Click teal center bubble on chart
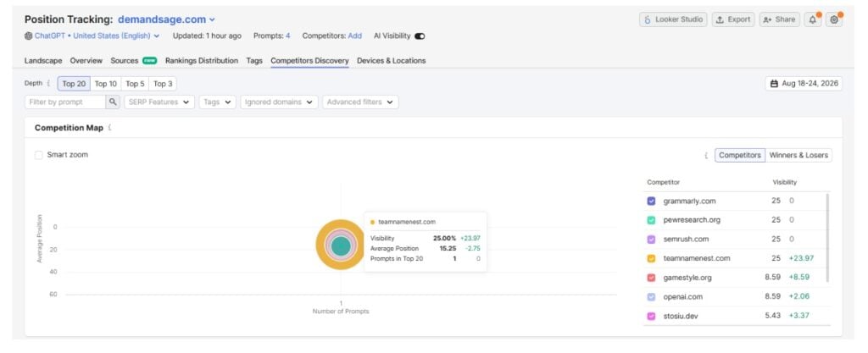The image size is (868, 353). 341,245
